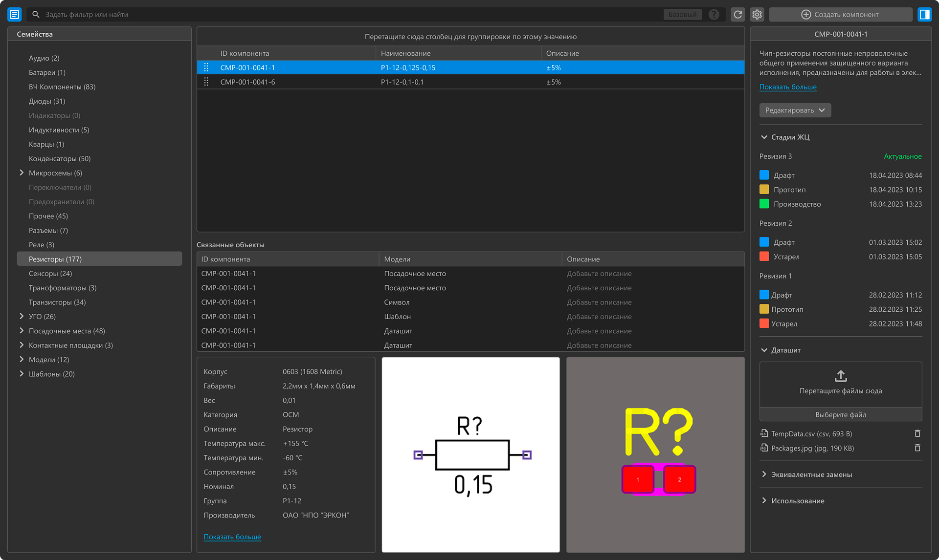Click the component list icon top-left
Image resolution: width=939 pixels, height=560 pixels.
coord(15,15)
